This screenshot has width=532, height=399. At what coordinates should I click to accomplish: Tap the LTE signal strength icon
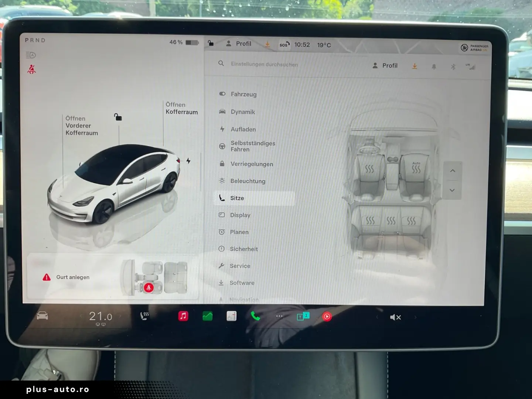coord(471,66)
